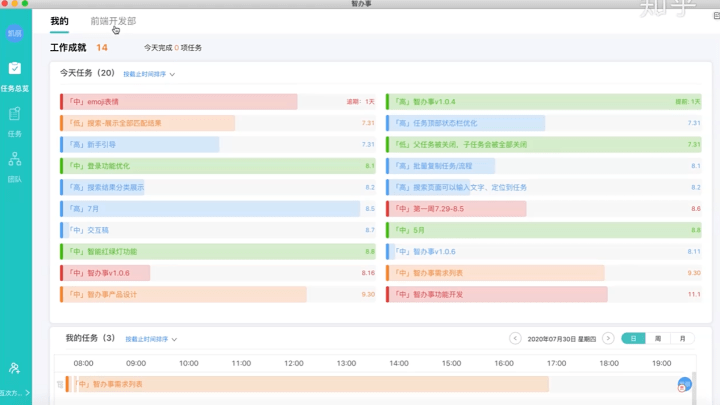
Task: Expand 今天任务 sort order dropdown
Action: (x=149, y=74)
